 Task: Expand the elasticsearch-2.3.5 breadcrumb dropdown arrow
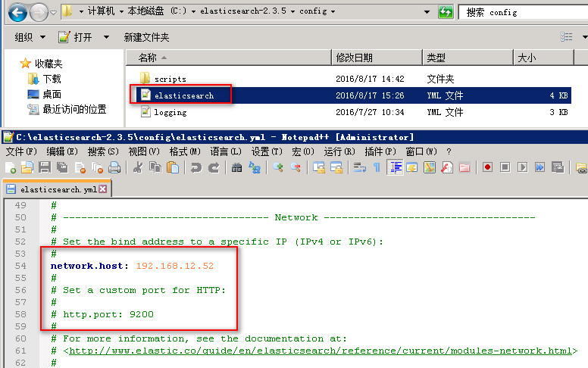coord(293,11)
